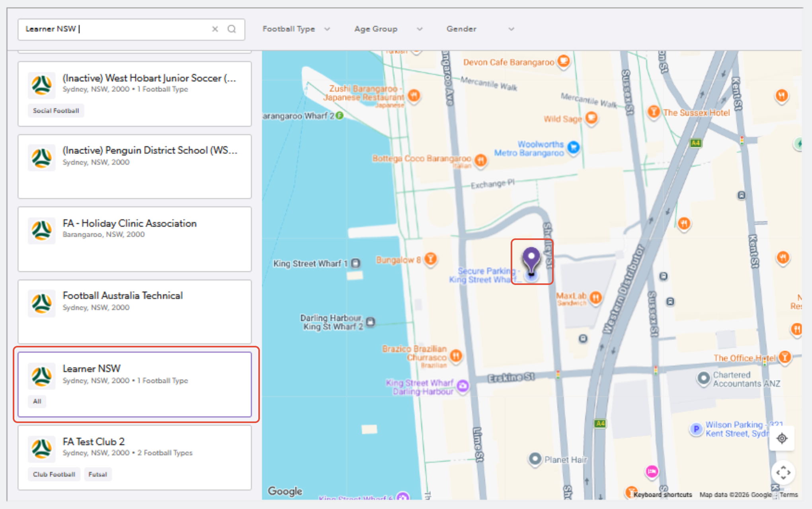Click the Woolworths Metro shopping marker
This screenshot has width=812, height=509.
click(x=574, y=147)
